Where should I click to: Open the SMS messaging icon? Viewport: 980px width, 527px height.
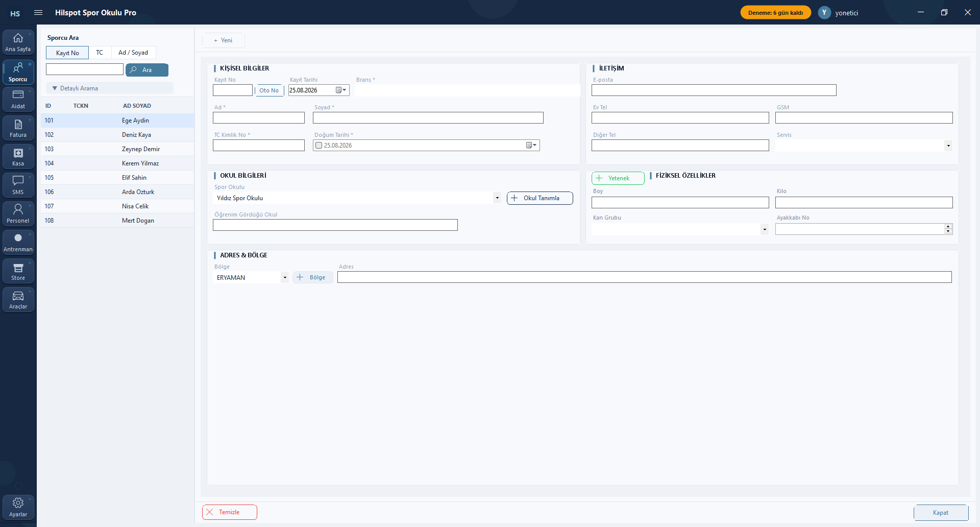tap(18, 185)
